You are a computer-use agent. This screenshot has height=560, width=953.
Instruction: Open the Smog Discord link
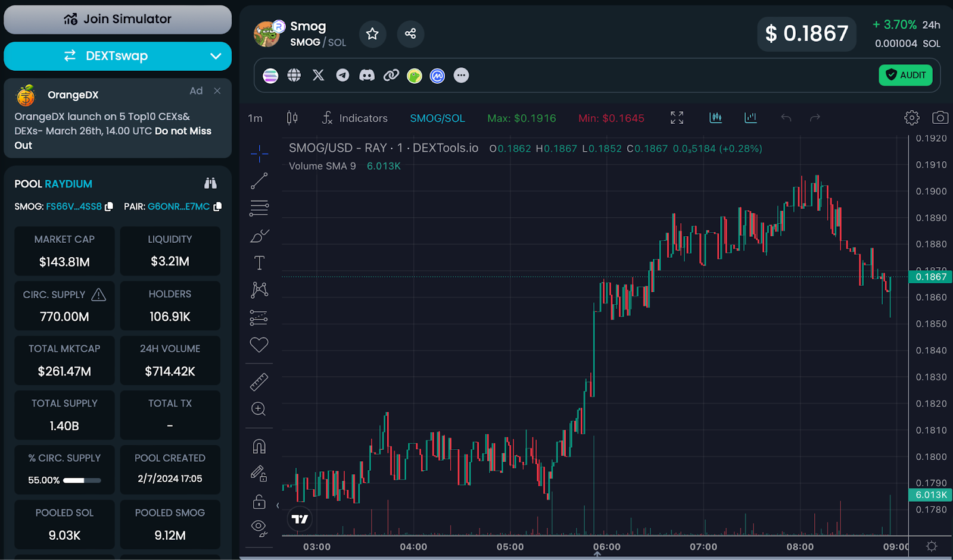coord(367,76)
